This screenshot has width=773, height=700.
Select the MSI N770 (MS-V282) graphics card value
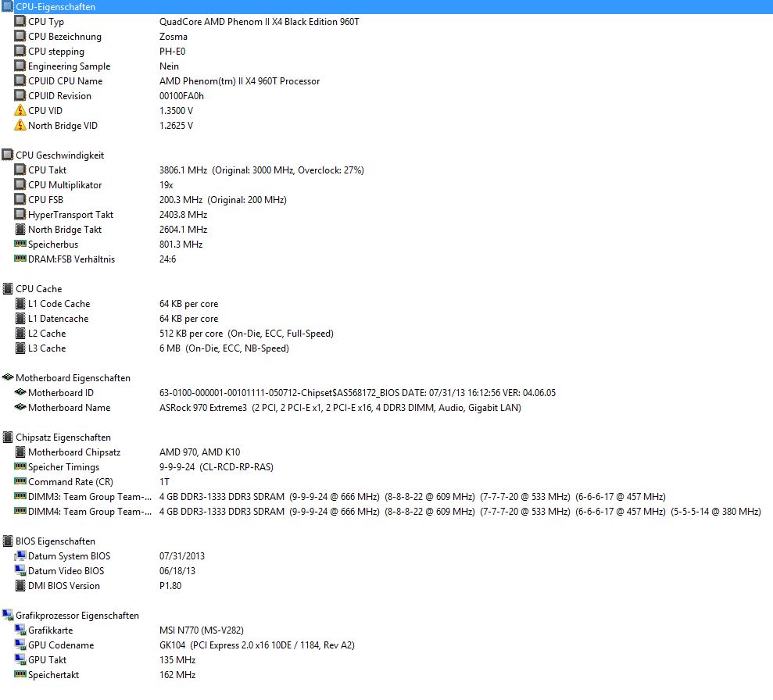(201, 630)
